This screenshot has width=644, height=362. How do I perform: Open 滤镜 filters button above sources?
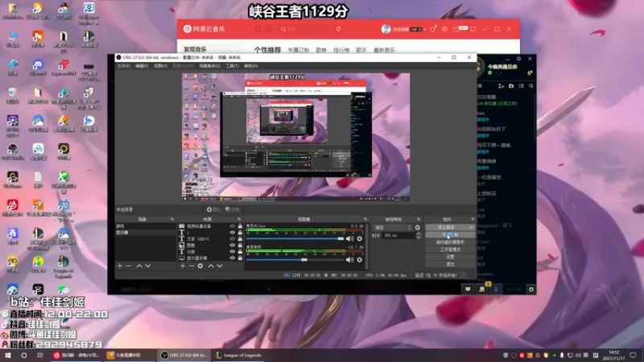click(233, 209)
